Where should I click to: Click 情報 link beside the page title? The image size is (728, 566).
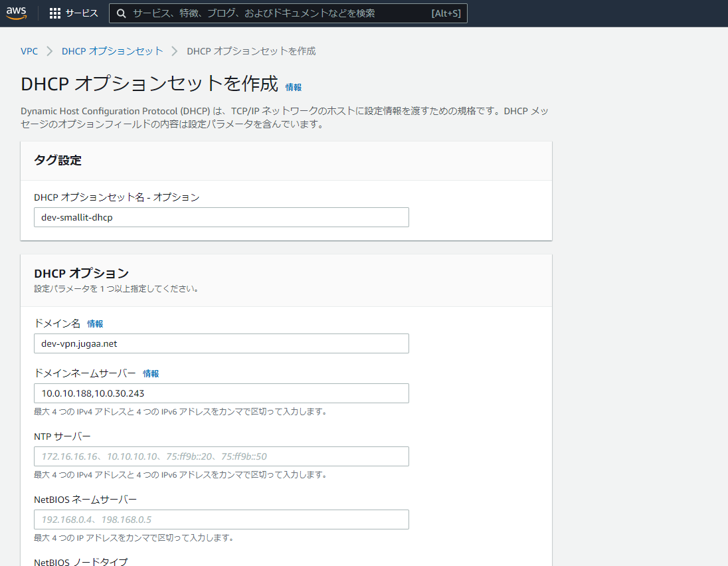point(293,87)
